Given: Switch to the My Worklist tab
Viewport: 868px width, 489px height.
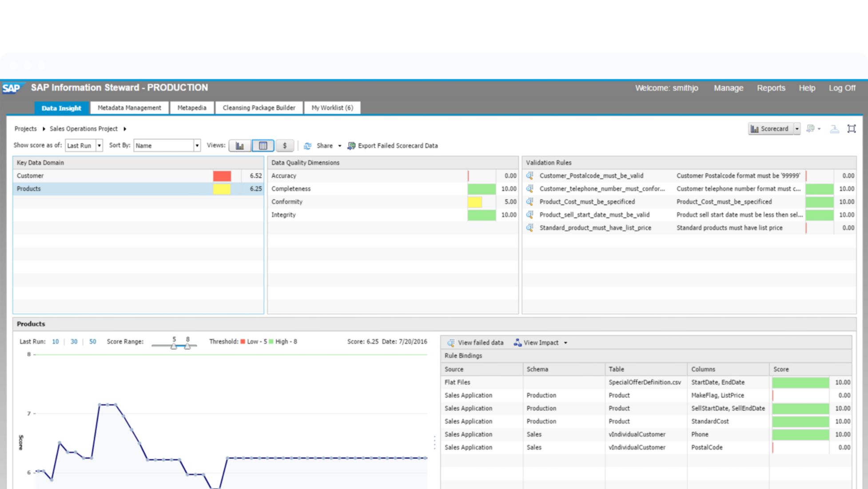Looking at the screenshot, I should 332,108.
